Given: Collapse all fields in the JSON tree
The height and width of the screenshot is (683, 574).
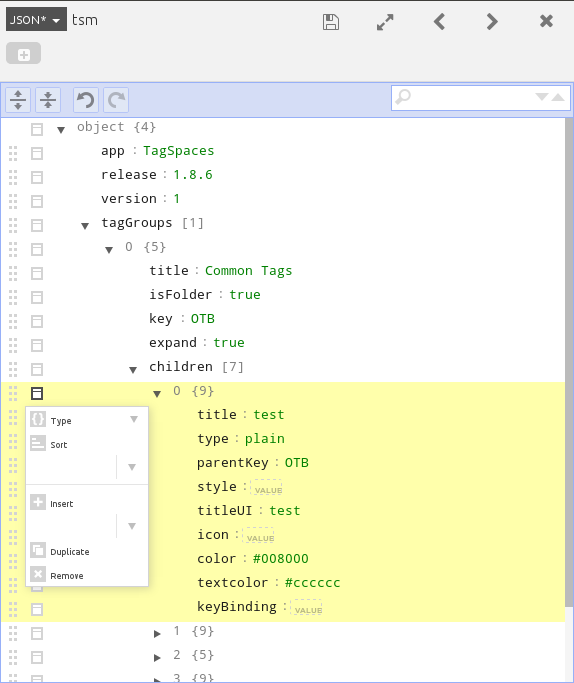Looking at the screenshot, I should point(48,100).
